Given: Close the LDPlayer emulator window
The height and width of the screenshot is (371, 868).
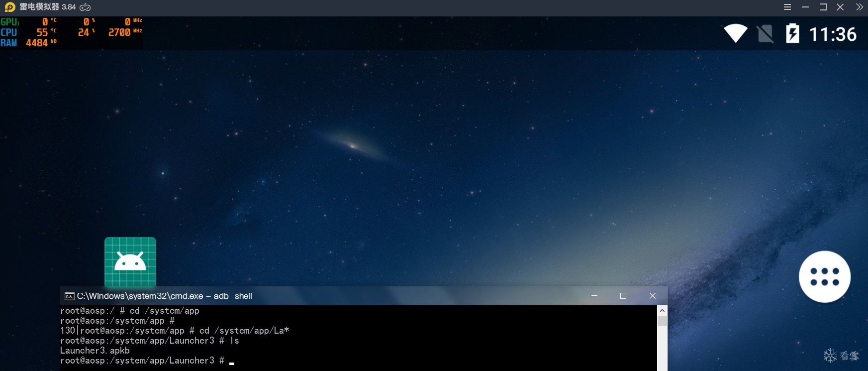Looking at the screenshot, I should click(x=840, y=7).
